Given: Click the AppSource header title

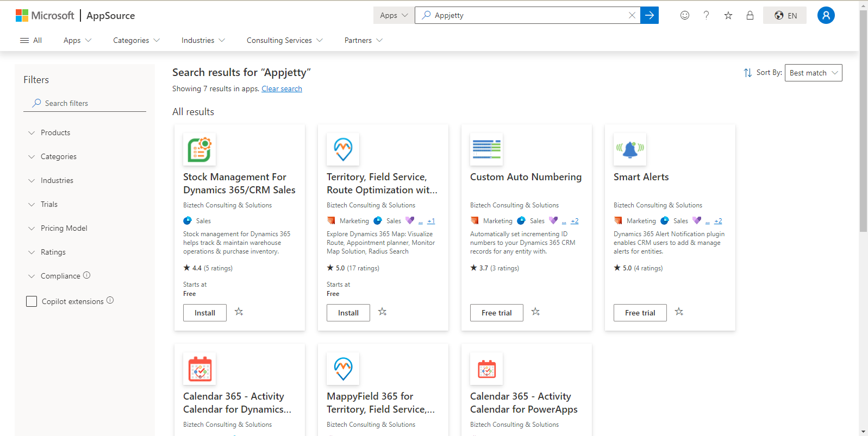Looking at the screenshot, I should [111, 15].
